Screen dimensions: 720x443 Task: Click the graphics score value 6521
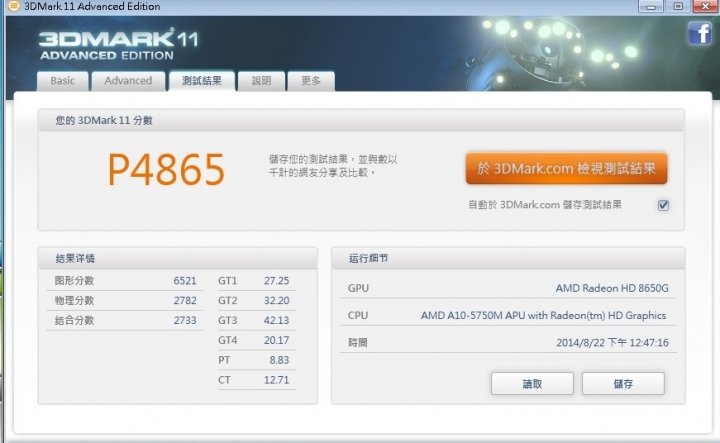coord(185,280)
